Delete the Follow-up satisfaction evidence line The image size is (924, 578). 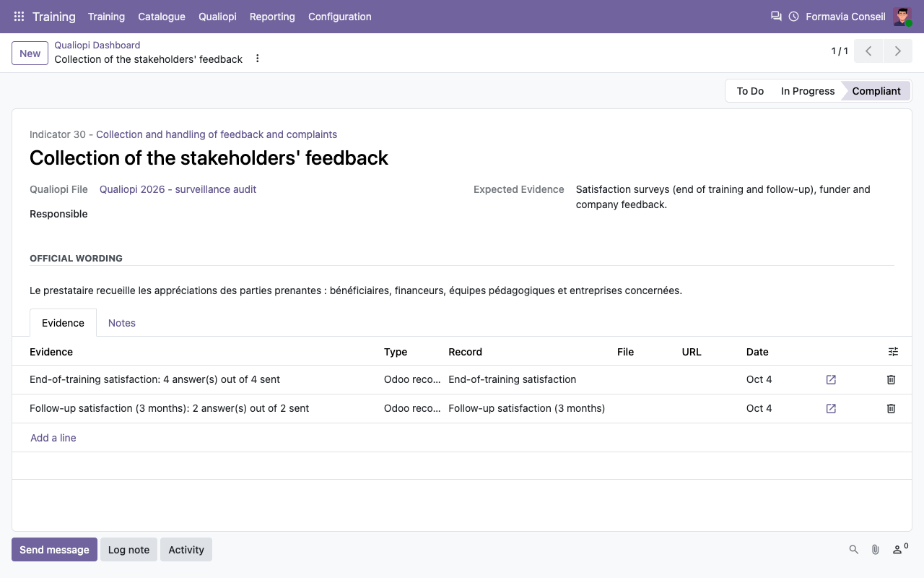click(x=891, y=408)
